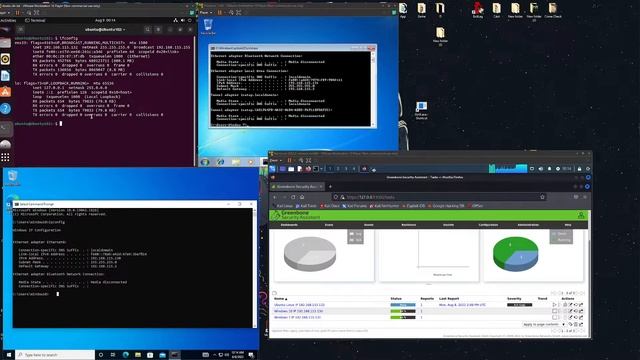Open Scans menu in Greenbone

pyautogui.click(x=329, y=225)
